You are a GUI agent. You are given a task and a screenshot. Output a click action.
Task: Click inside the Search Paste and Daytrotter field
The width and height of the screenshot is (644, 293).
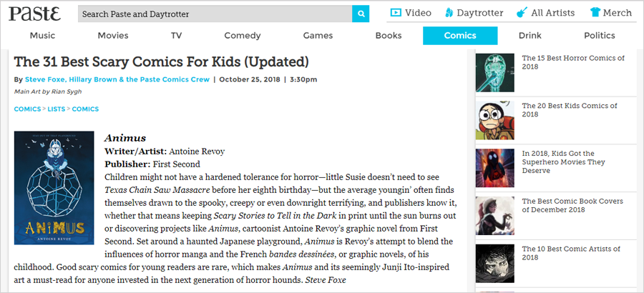click(215, 14)
